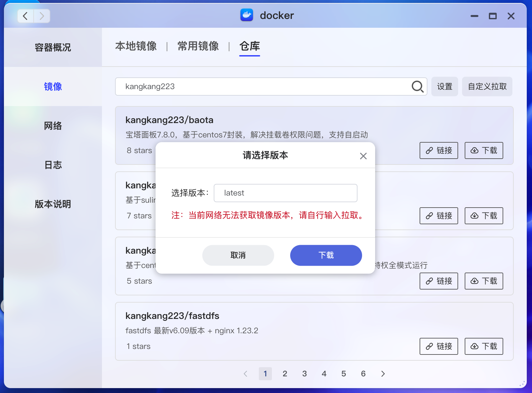Viewport: 532px width, 393px height.
Task: Click 取消 in the dialog
Action: pos(238,255)
